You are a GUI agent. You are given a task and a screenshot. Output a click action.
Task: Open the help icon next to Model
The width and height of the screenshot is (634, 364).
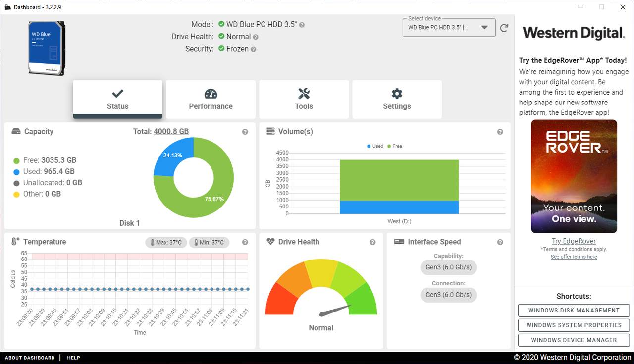pyautogui.click(x=302, y=25)
